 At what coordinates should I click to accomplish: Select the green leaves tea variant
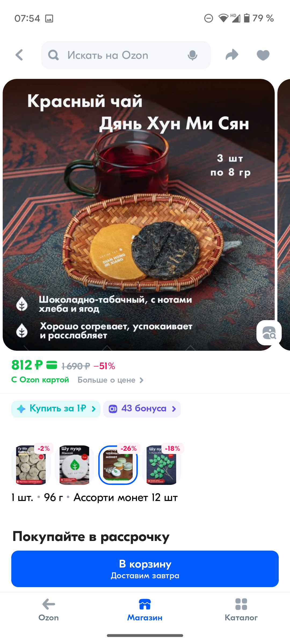coord(161,465)
